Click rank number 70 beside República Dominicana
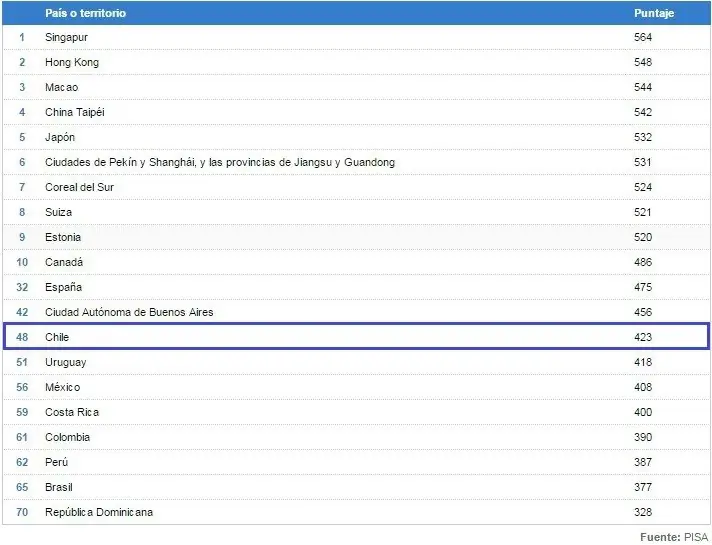The height and width of the screenshot is (545, 712). (22, 512)
